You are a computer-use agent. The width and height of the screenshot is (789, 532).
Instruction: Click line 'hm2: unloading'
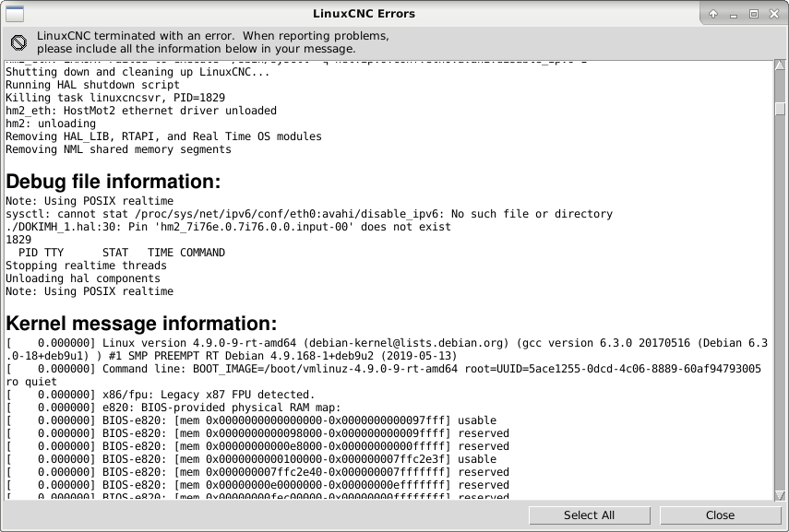51,124
